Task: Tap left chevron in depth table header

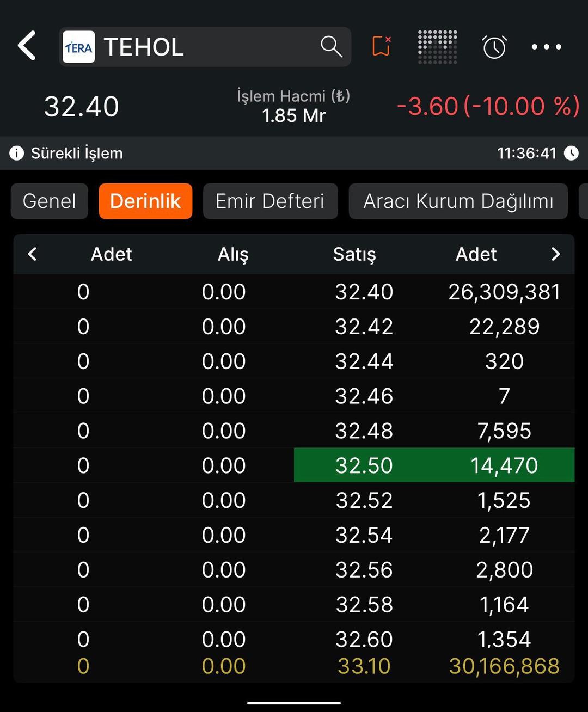Action: (x=33, y=254)
